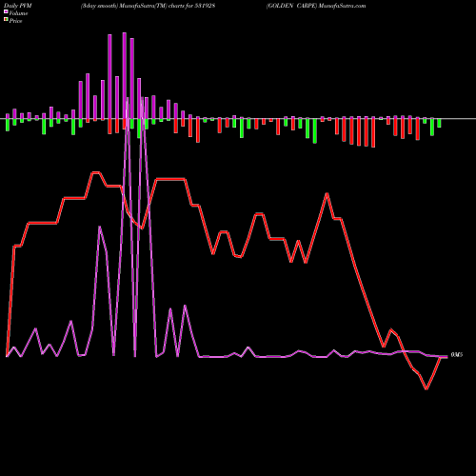
Task: Click the 3day smooth MunafaSutra charts heading
Action: (x=148, y=6)
